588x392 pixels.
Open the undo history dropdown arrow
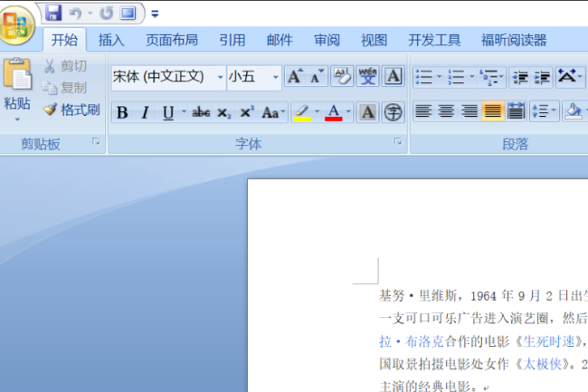90,14
